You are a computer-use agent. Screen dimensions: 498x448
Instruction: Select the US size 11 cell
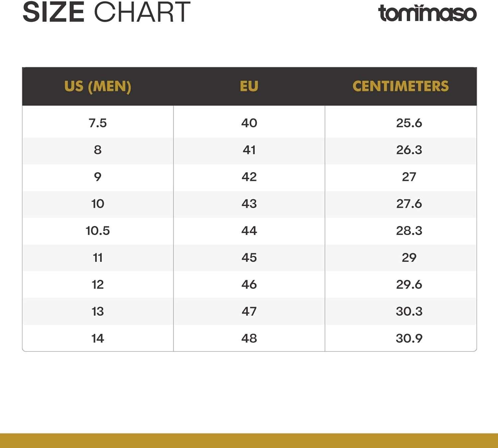click(98, 258)
